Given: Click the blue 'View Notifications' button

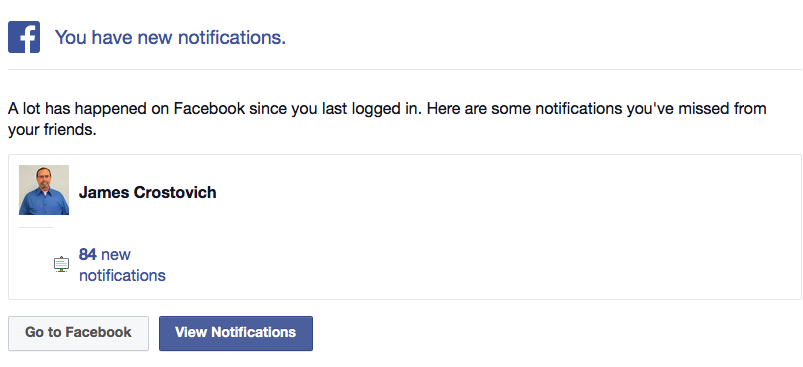Looking at the screenshot, I should pos(236,333).
